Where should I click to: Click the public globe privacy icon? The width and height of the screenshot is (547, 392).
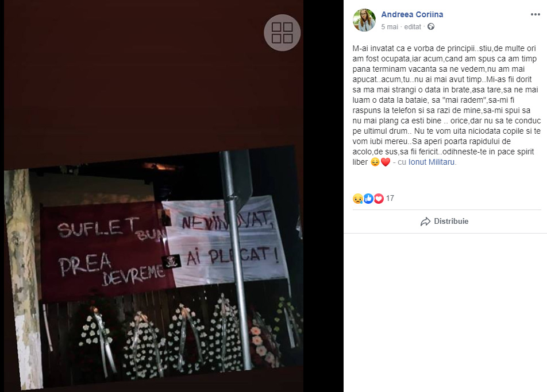431,26
